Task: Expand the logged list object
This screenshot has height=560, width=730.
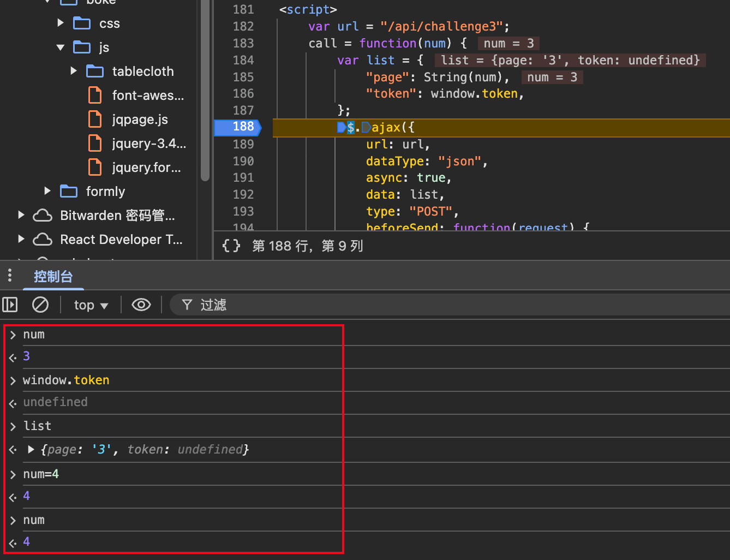Action: click(31, 450)
